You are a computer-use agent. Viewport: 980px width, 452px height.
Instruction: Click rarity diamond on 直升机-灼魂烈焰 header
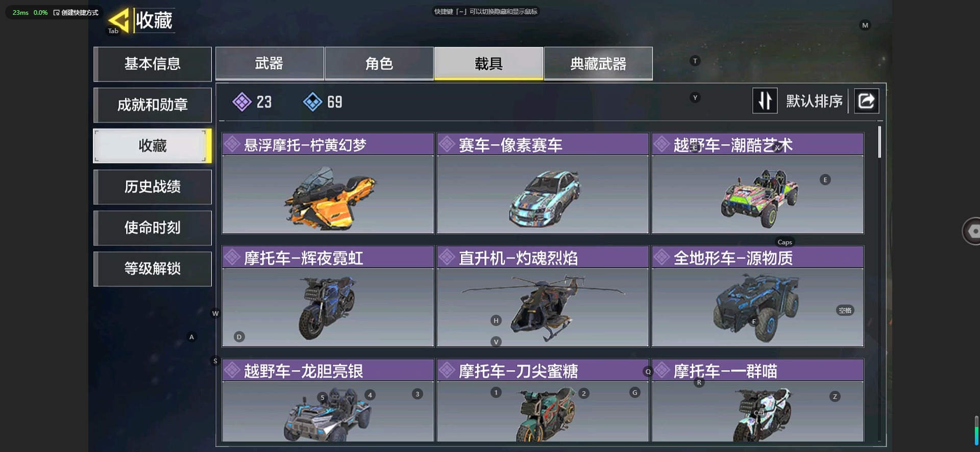point(447,257)
